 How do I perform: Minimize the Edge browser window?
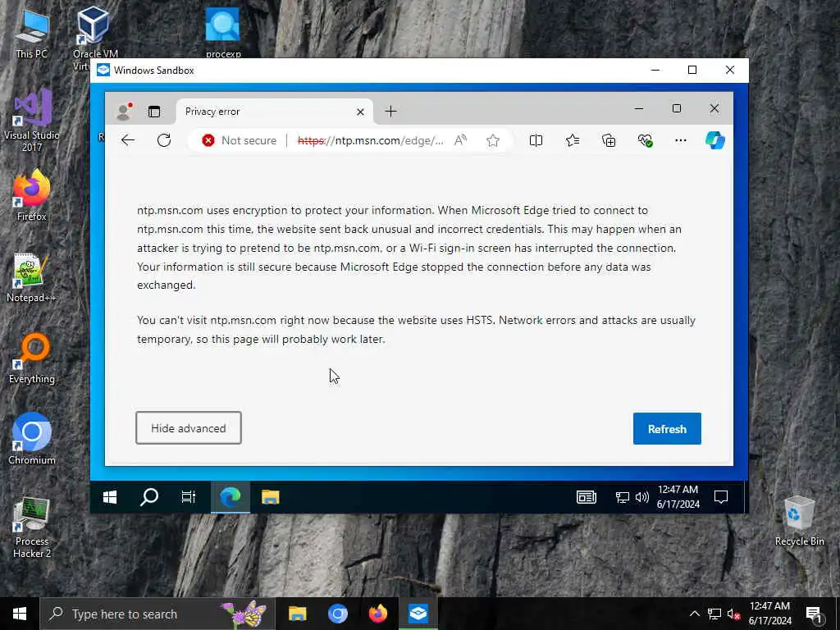638,109
